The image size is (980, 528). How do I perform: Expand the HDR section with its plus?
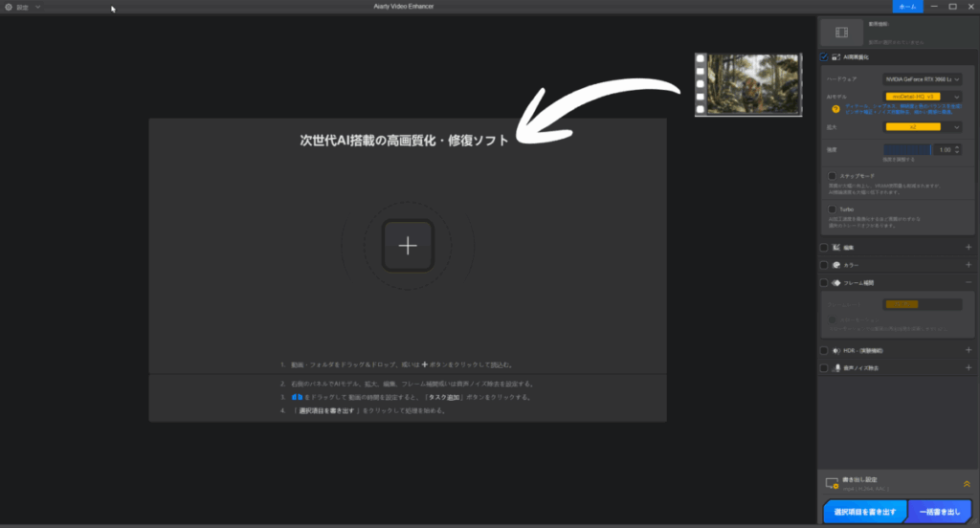coord(969,350)
